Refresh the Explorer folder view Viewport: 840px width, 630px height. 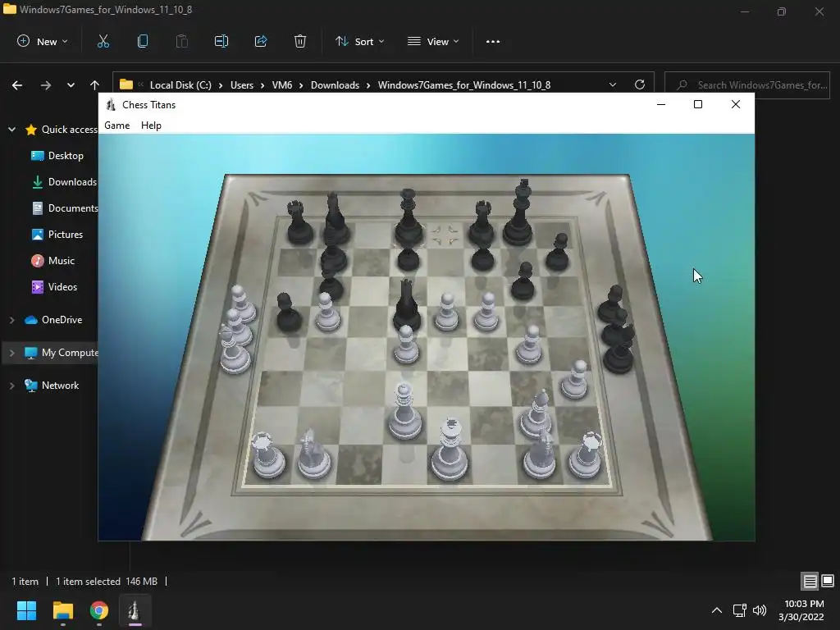pyautogui.click(x=640, y=84)
